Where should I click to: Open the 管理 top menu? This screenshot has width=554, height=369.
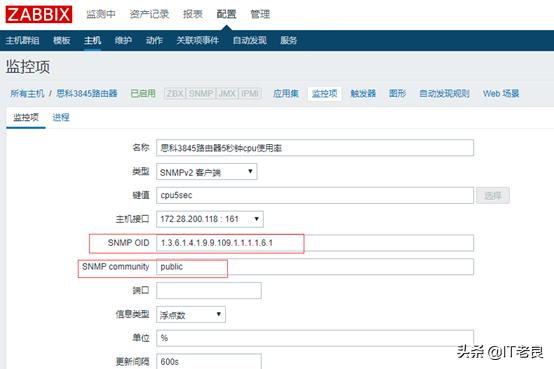click(260, 14)
